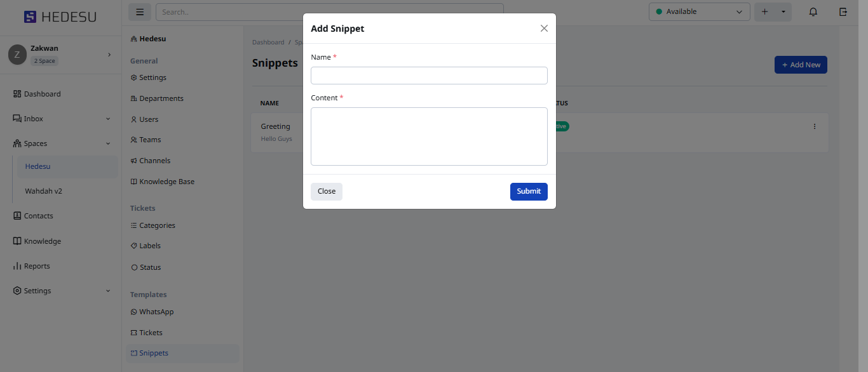
Task: Click the Zakwan user avatar
Action: point(17,55)
